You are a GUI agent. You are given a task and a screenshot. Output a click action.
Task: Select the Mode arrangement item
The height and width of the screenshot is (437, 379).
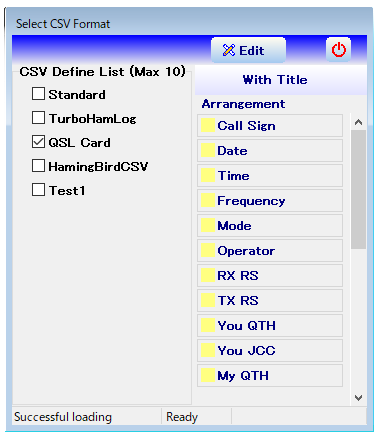[270, 226]
